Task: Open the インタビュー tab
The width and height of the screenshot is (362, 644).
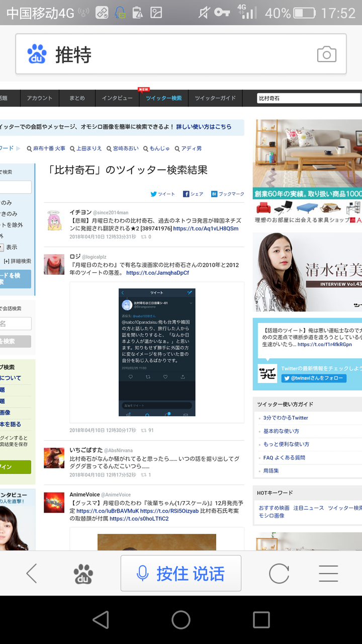Action: 117,98
